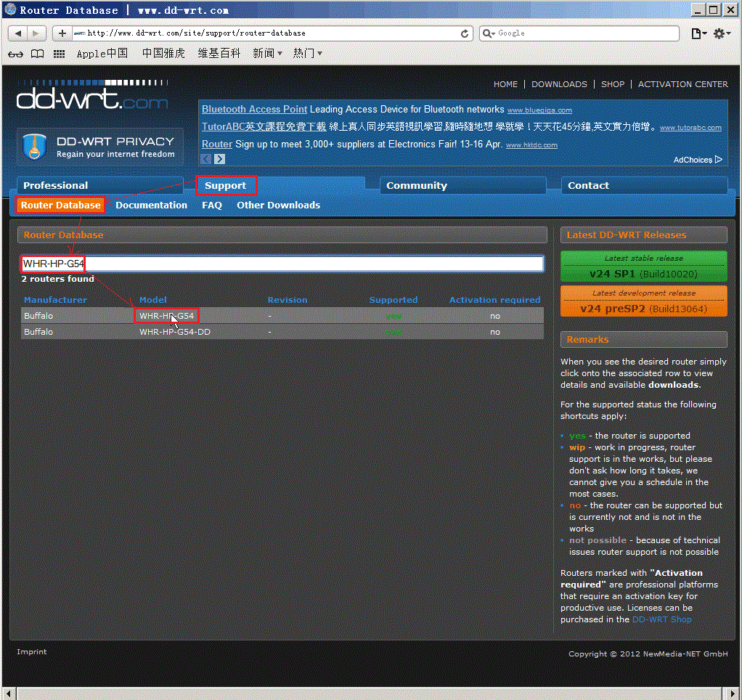Expand the 热门 bookmarks dropdown
The height and width of the screenshot is (700, 742).
pos(308,54)
